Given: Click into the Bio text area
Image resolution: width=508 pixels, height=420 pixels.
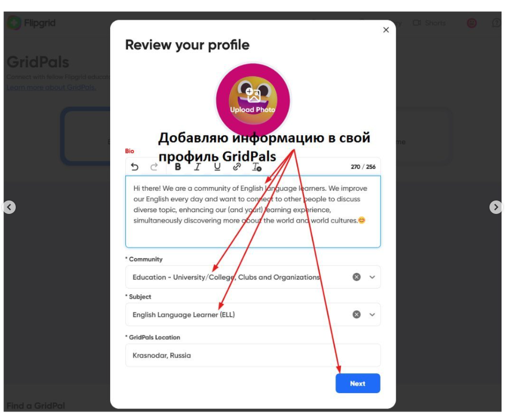Looking at the screenshot, I should click(x=253, y=212).
